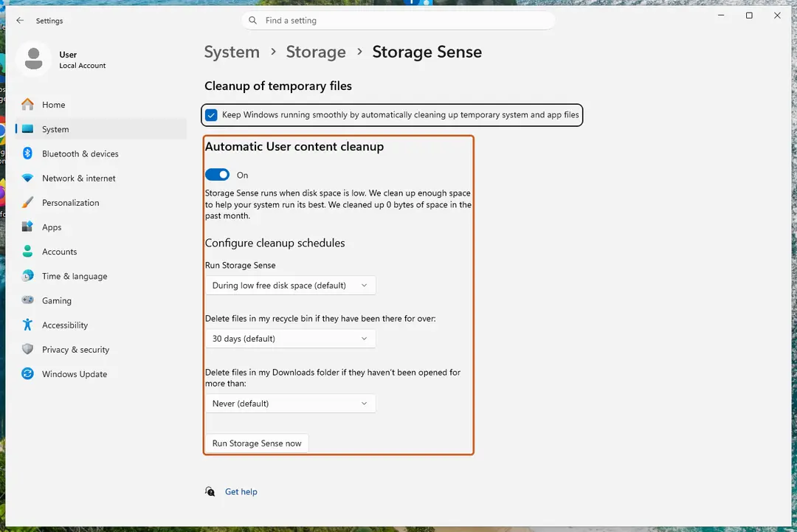Go to Storage breadcrumb
This screenshot has width=797, height=532.
point(316,52)
